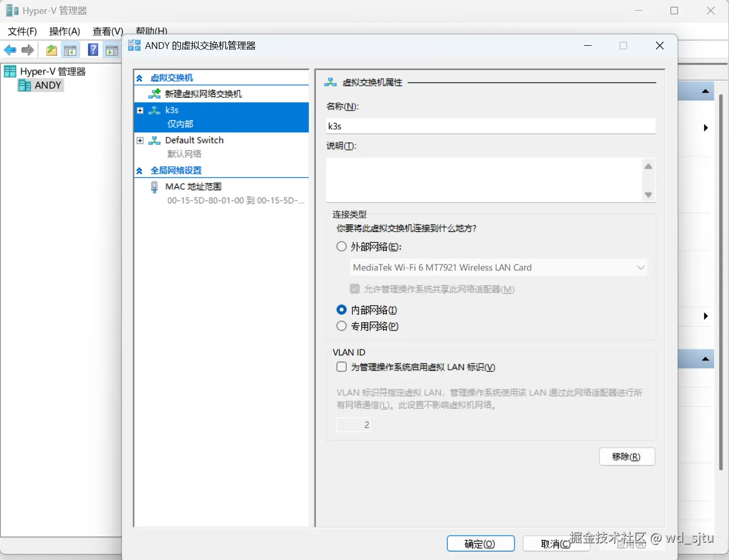Click the up-folder icon in Hyper-V toolbar
The width and height of the screenshot is (729, 560).
(x=51, y=50)
